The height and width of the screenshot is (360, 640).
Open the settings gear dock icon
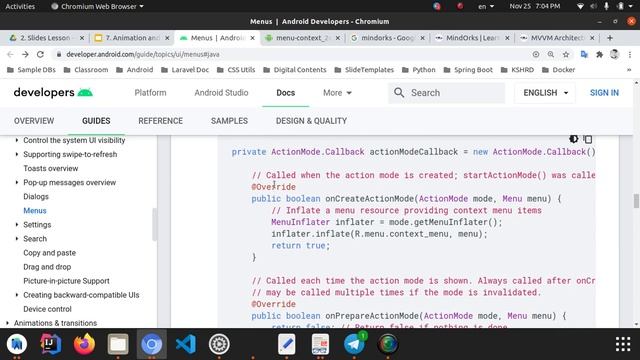click(x=219, y=344)
